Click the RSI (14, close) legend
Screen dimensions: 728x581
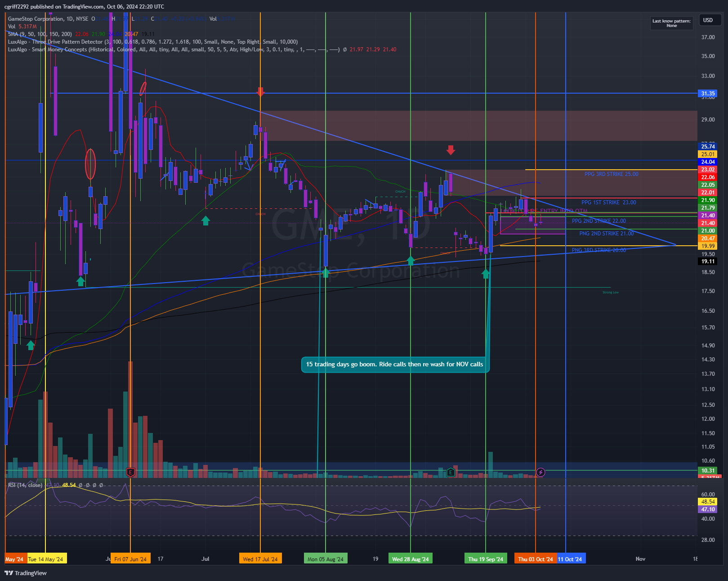click(25, 485)
